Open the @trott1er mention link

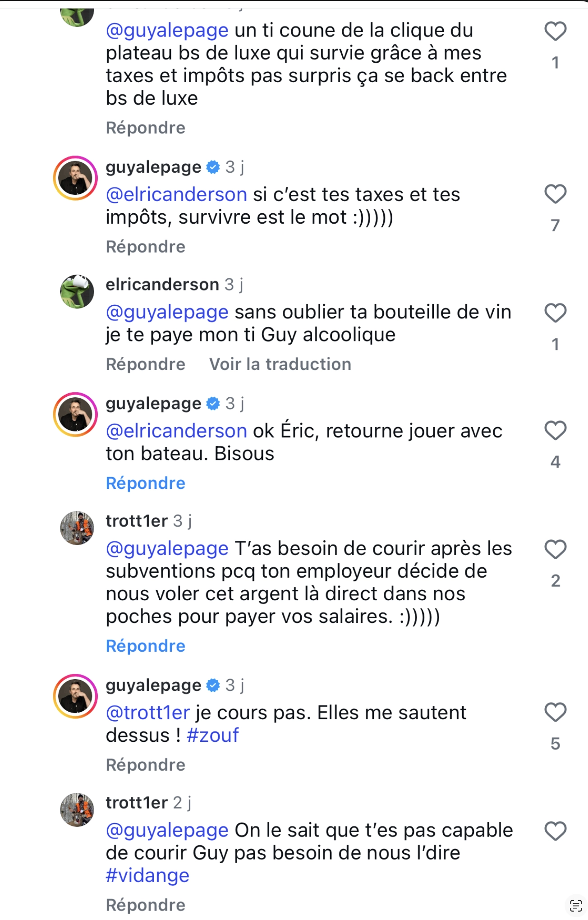tap(148, 713)
